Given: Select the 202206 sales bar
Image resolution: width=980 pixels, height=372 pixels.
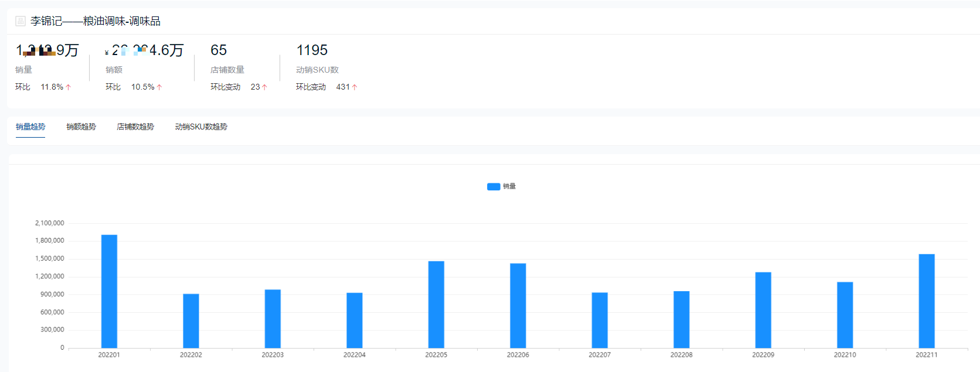Looking at the screenshot, I should [518, 306].
